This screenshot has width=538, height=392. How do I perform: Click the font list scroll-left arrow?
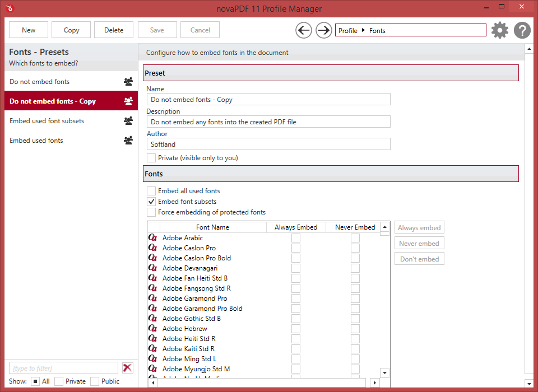click(x=153, y=382)
